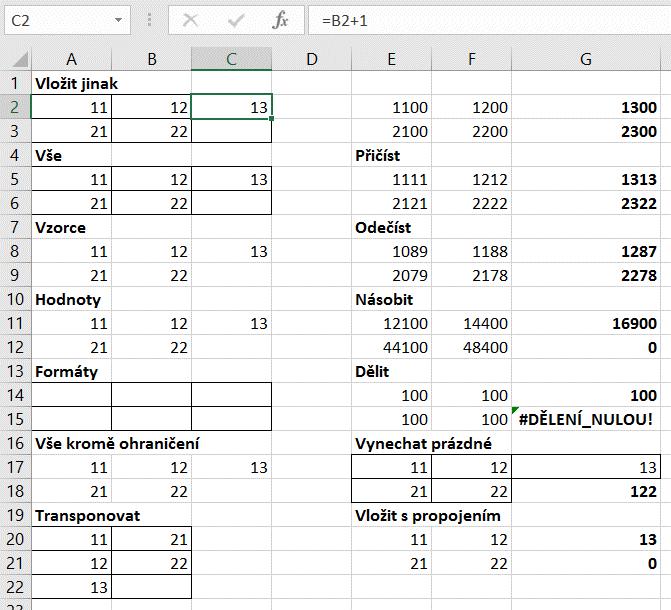Select column E header
The width and height of the screenshot is (671, 610).
392,59
